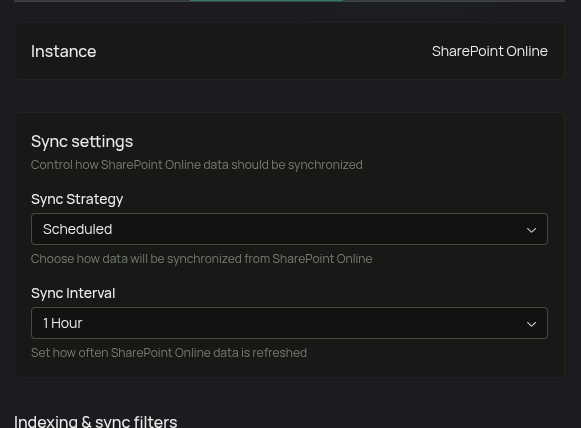Click the Instance label
Viewport: 581px width, 428px height.
point(63,51)
